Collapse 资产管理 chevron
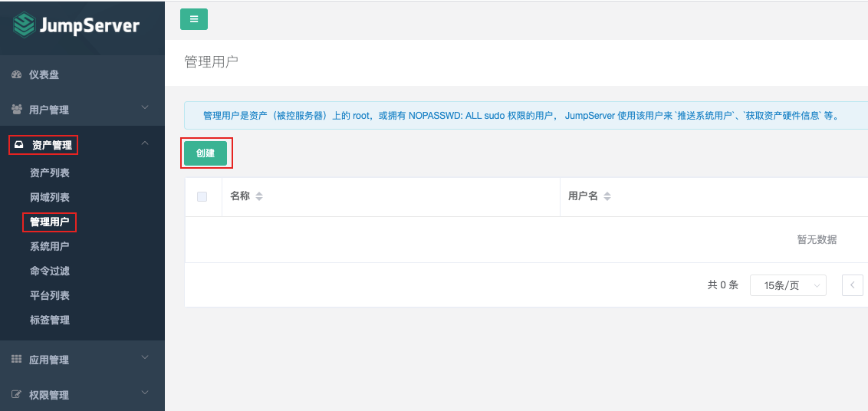Screen dimensions: 868x411 (145, 143)
